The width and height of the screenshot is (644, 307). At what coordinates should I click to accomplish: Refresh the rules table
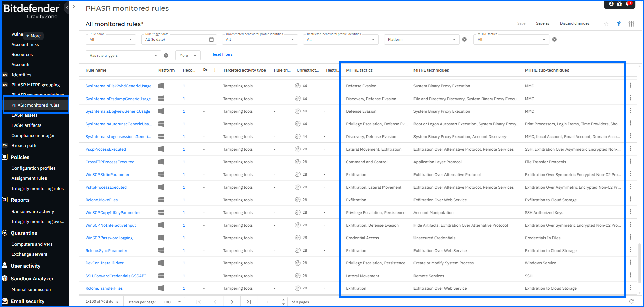coord(631,301)
